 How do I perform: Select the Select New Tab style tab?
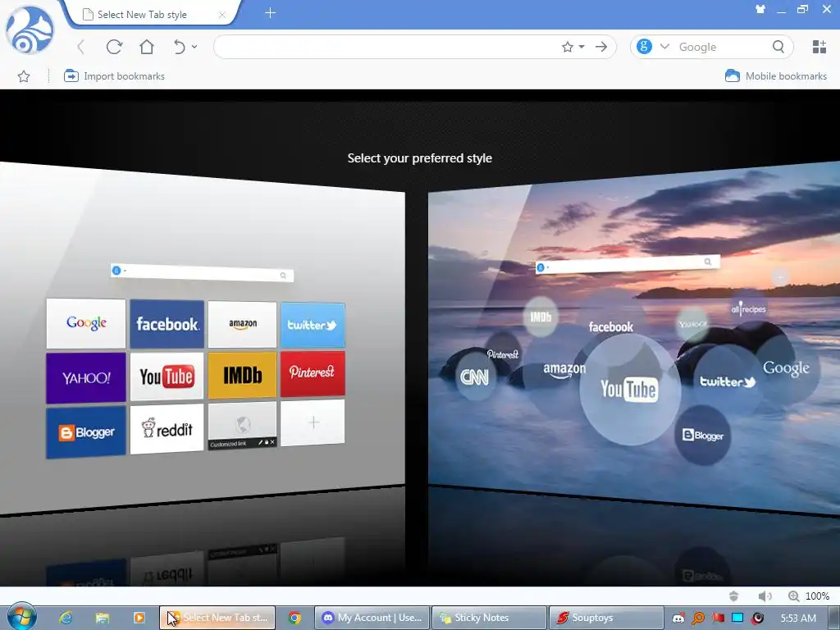pos(150,15)
